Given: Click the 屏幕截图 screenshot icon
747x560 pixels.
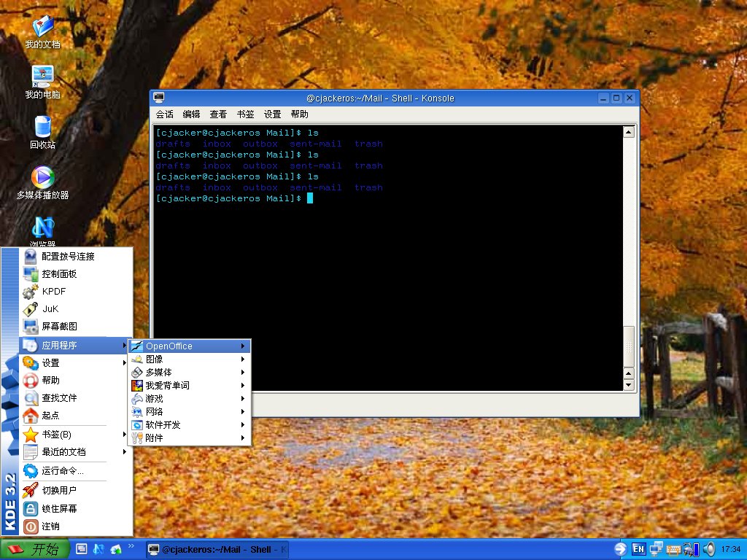Looking at the screenshot, I should coord(31,326).
